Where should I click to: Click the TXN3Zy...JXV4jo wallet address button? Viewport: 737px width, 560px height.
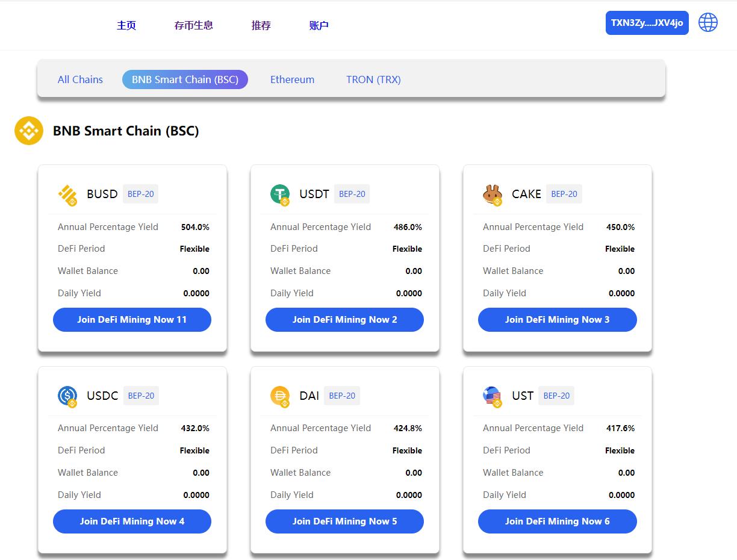[647, 23]
